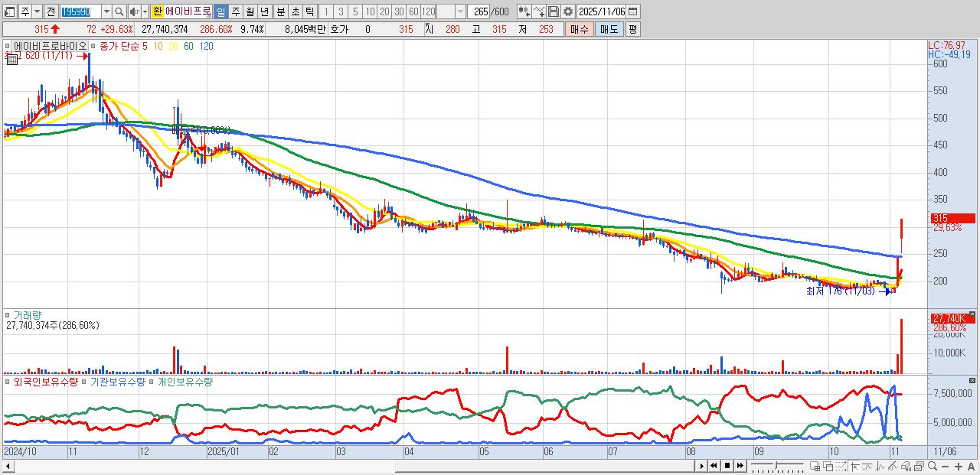Viewport: 980px width, 475px height.
Task: Click the 평 button
Action: tap(632, 29)
